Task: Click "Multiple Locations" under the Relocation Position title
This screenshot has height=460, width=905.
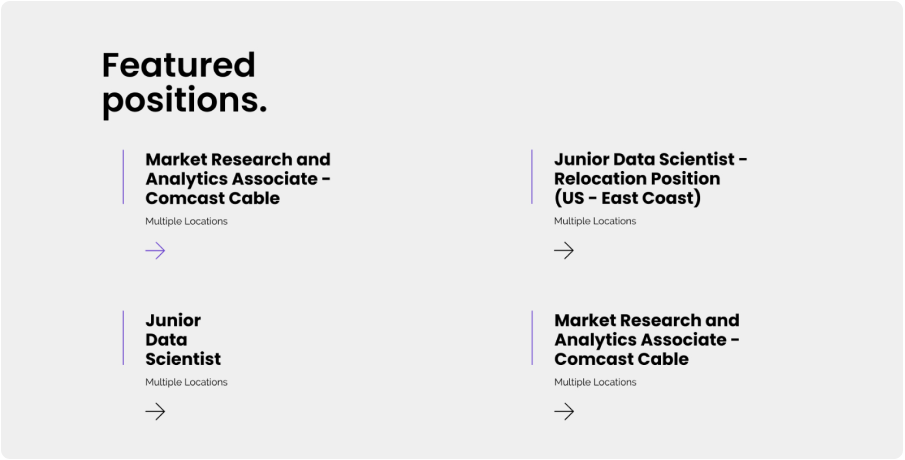Action: pyautogui.click(x=595, y=221)
